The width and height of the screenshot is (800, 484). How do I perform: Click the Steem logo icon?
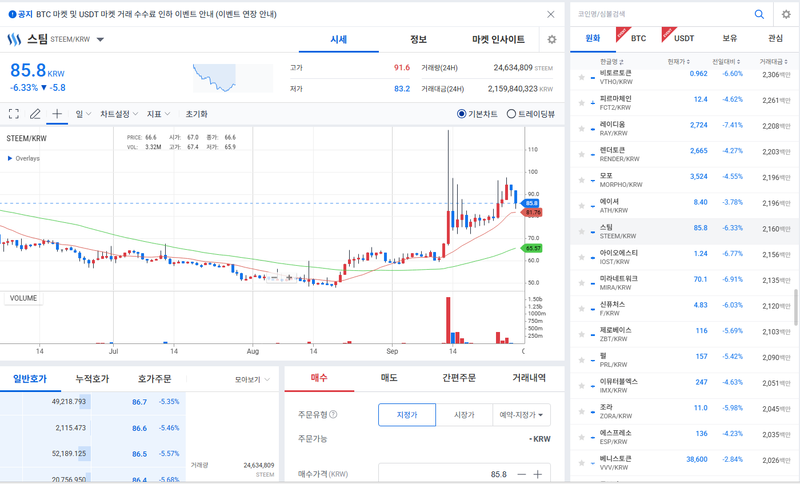click(14, 39)
